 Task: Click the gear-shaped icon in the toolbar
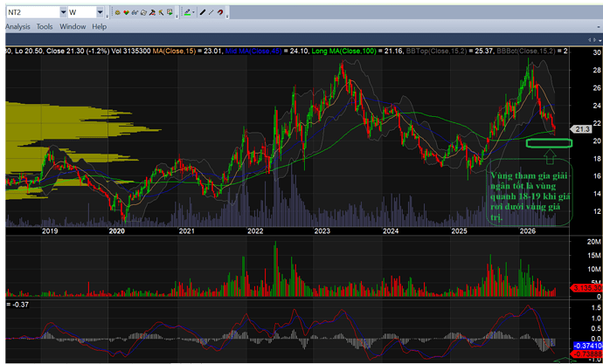[118, 12]
